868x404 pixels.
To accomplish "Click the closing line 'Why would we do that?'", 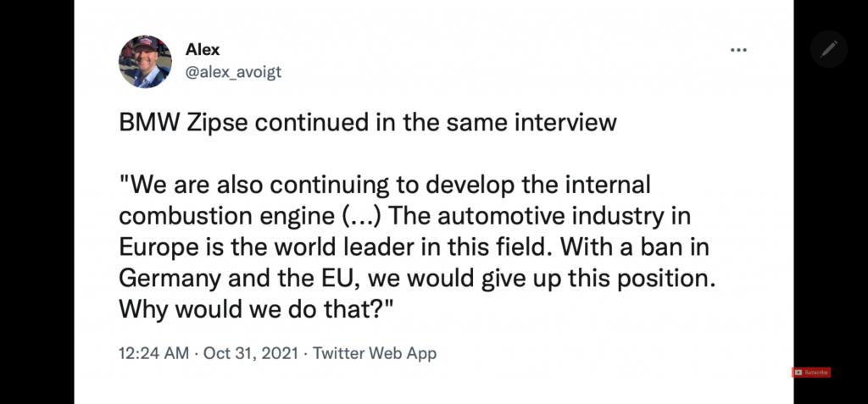I will [256, 309].
